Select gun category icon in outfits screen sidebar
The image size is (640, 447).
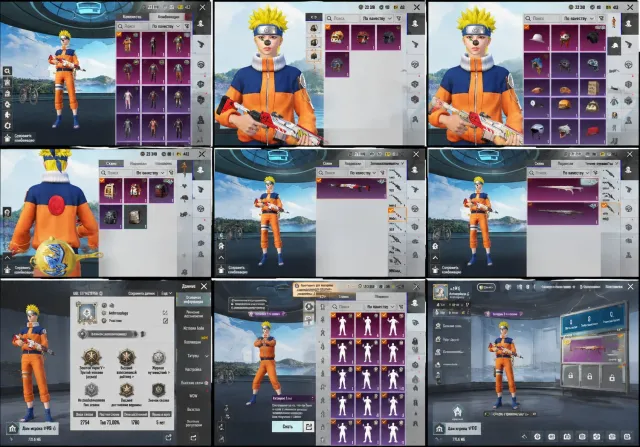[202, 43]
